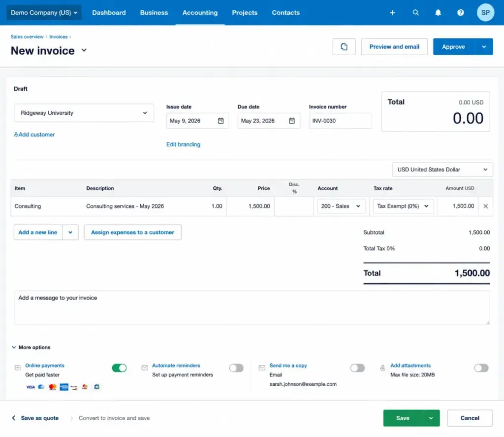Screen dimensions: 504x437
Task: Open Approve button dropdown arrow
Action: point(484,47)
